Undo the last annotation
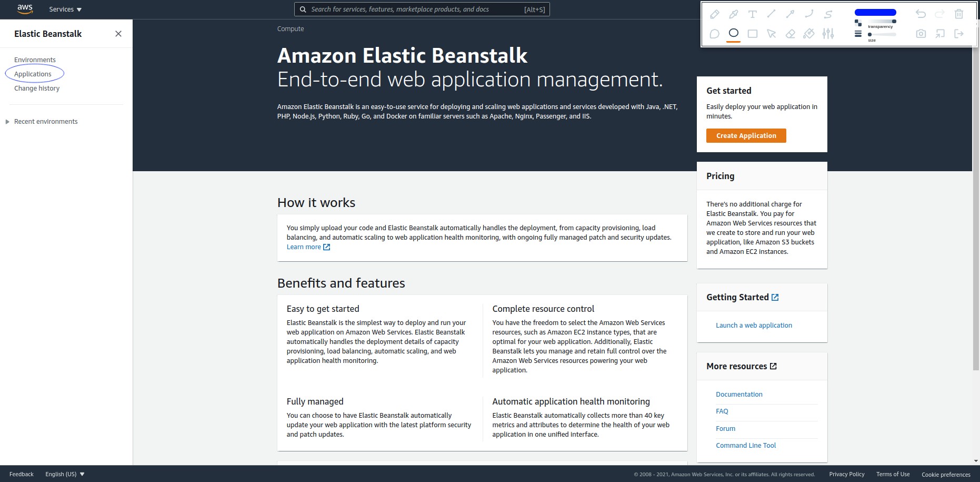Image resolution: width=980 pixels, height=482 pixels. (x=921, y=14)
